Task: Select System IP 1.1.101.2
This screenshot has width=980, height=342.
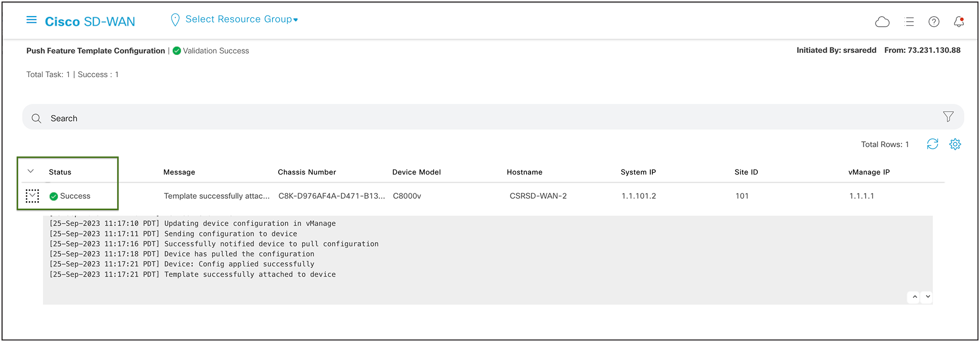Action: 639,196
